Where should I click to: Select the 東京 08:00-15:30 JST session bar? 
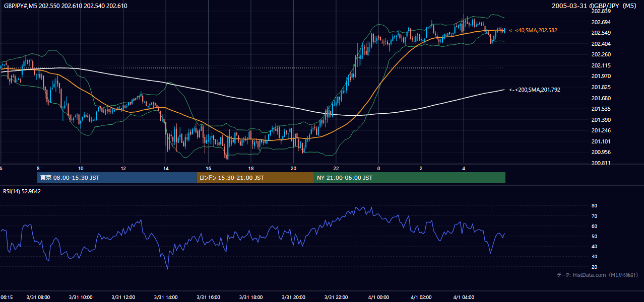point(117,178)
